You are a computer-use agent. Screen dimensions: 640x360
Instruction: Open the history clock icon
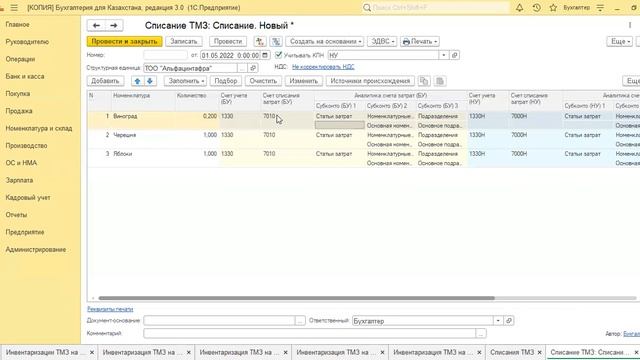click(536, 8)
